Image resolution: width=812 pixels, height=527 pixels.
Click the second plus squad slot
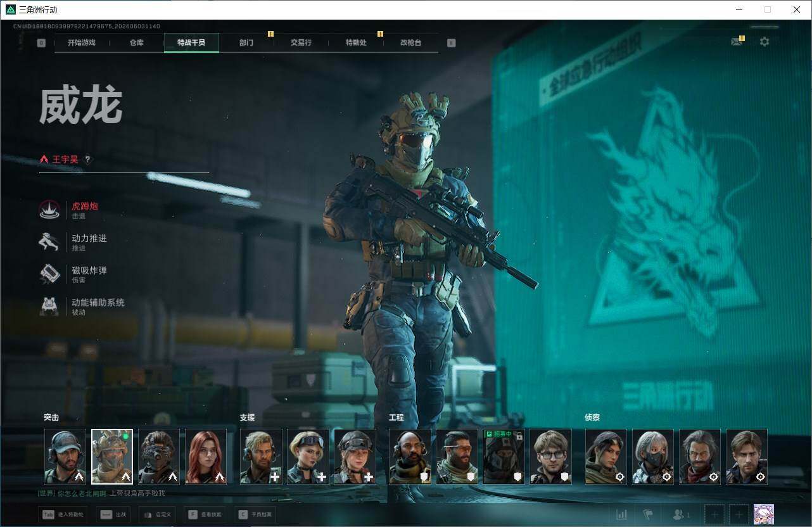click(739, 515)
